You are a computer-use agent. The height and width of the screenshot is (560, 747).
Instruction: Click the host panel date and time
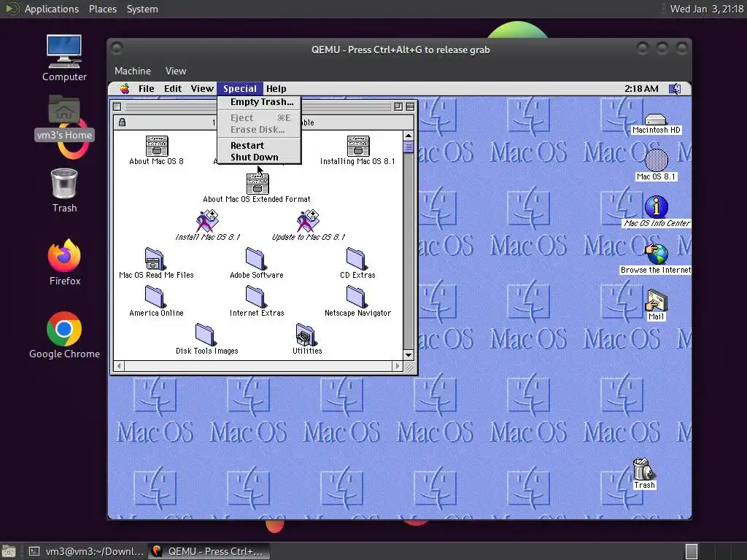pos(706,9)
